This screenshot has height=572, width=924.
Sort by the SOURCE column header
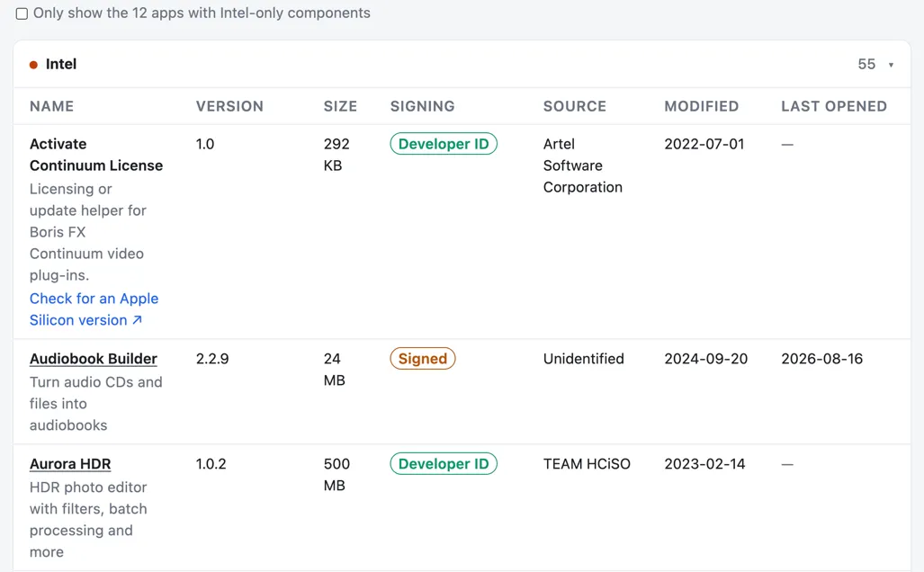(575, 106)
